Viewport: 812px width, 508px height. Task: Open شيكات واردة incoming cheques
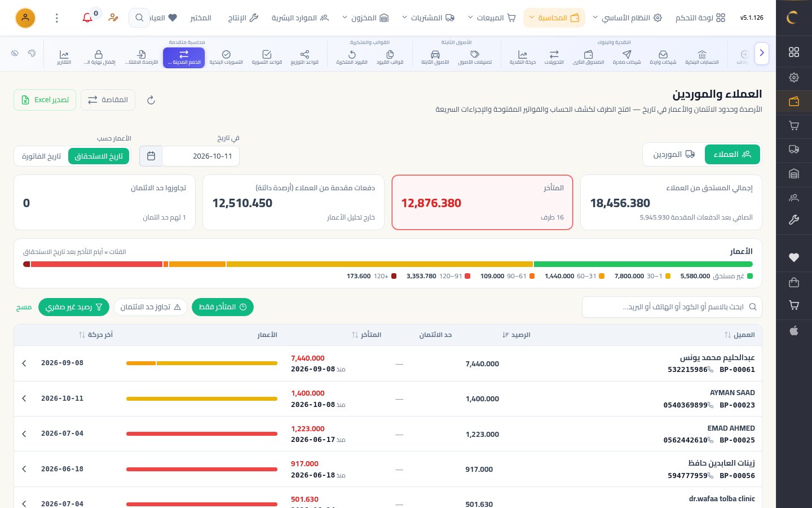coord(663,57)
